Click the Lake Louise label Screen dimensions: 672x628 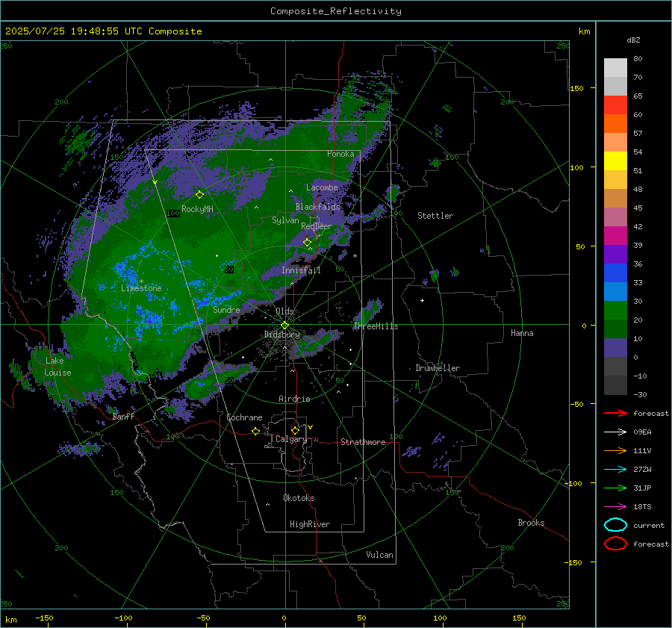coord(57,367)
